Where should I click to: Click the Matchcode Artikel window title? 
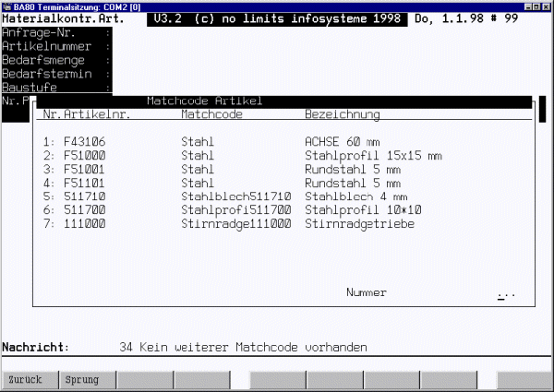(205, 101)
